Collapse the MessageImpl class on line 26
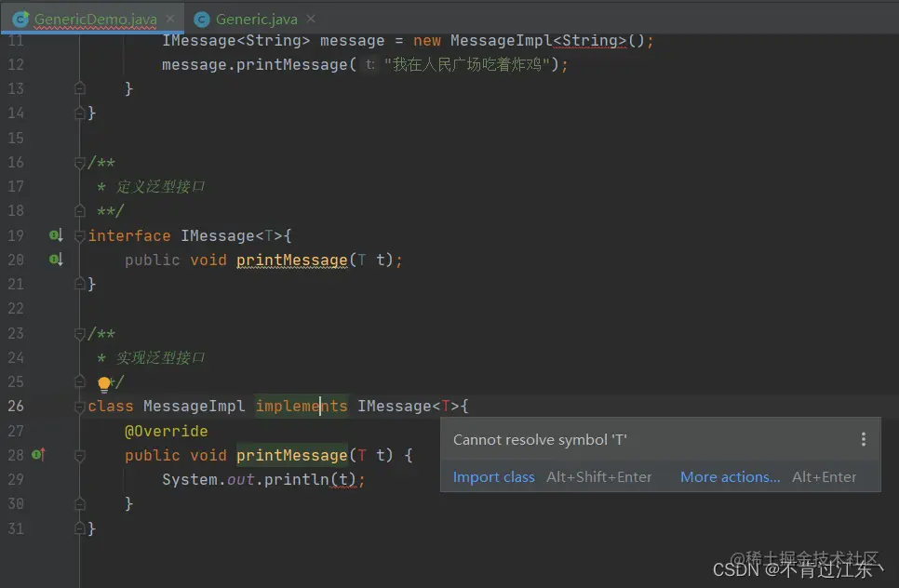This screenshot has width=899, height=588. [80, 407]
